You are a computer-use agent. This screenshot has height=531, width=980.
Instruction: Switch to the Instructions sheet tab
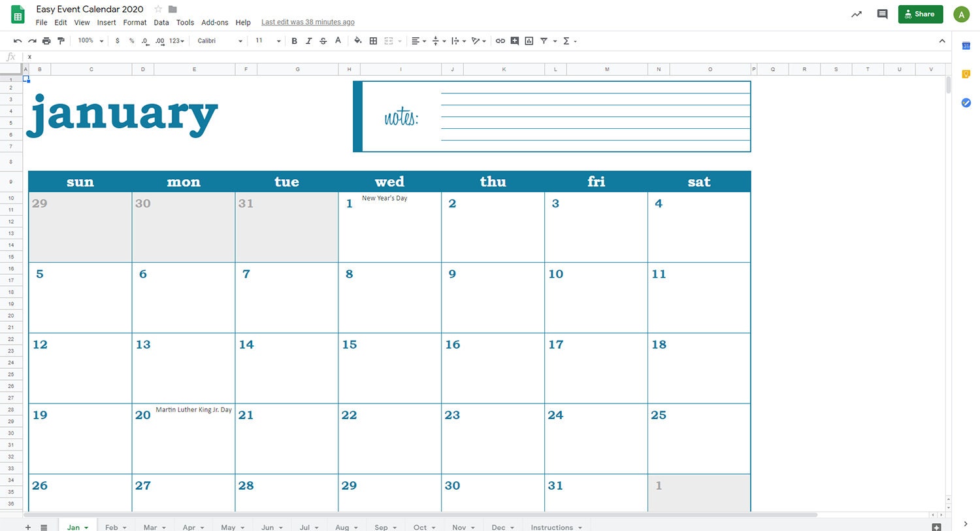(x=556, y=527)
